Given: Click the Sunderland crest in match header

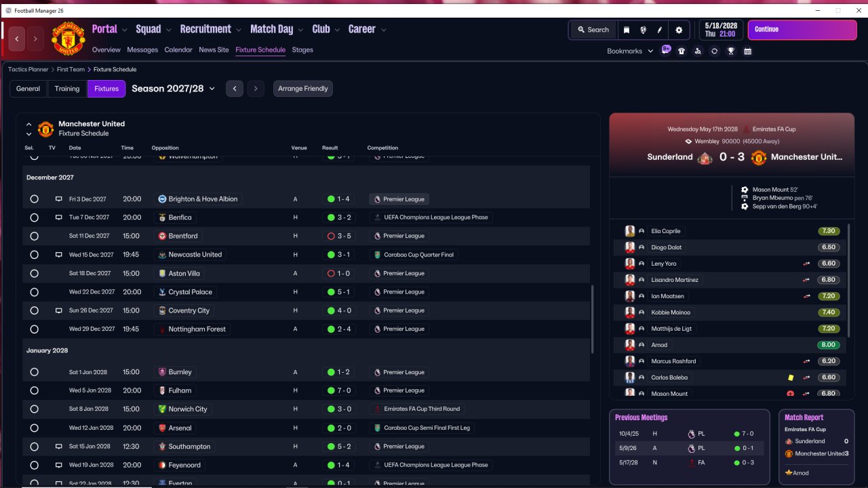Looking at the screenshot, I should [x=704, y=157].
